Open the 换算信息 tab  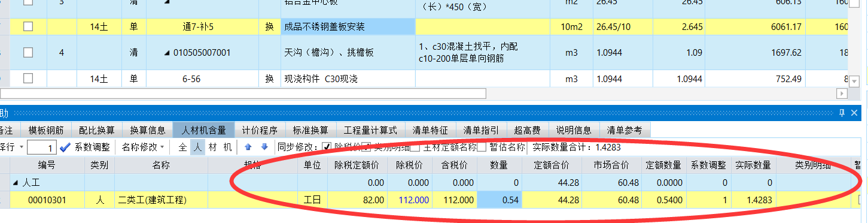(x=148, y=130)
